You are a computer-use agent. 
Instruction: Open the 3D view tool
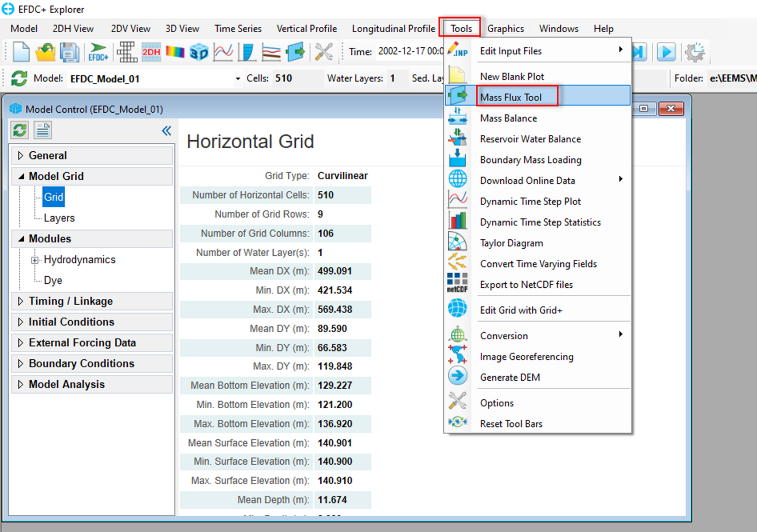coord(199,51)
